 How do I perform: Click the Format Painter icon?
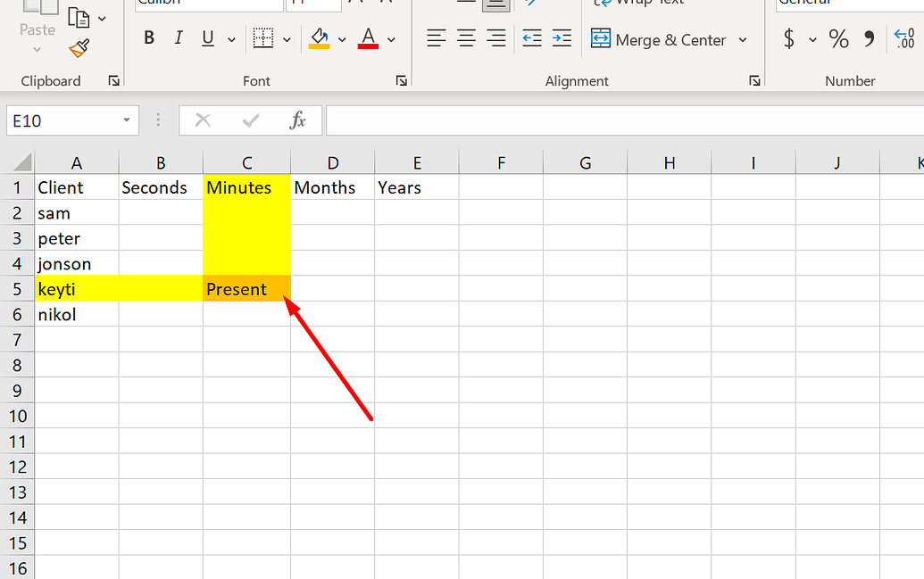point(79,50)
